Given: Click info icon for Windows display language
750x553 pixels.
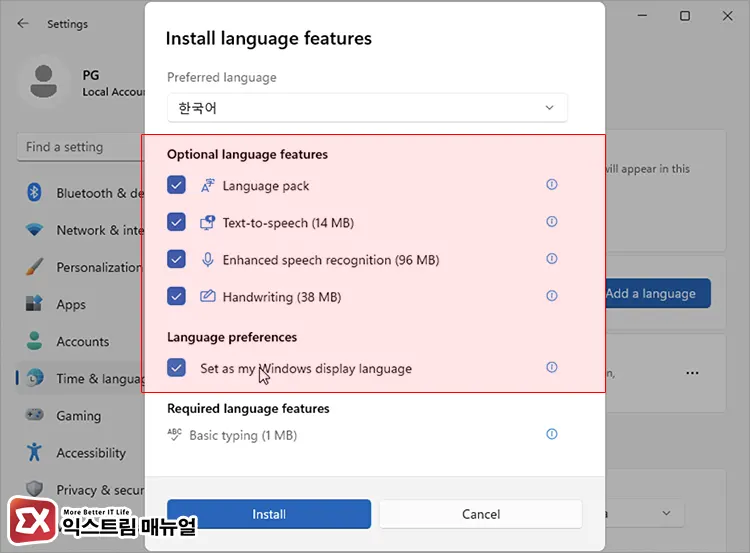Looking at the screenshot, I should [x=551, y=368].
